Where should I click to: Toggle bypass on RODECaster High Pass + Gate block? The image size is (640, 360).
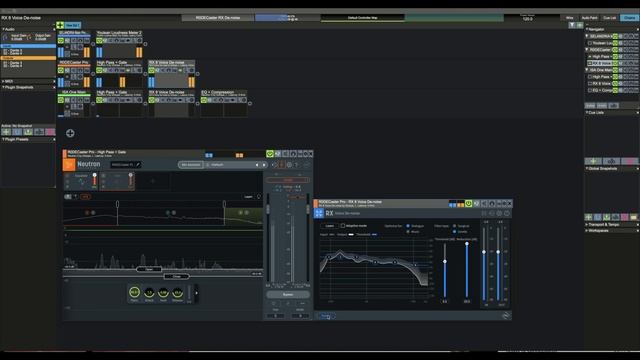coord(99,71)
